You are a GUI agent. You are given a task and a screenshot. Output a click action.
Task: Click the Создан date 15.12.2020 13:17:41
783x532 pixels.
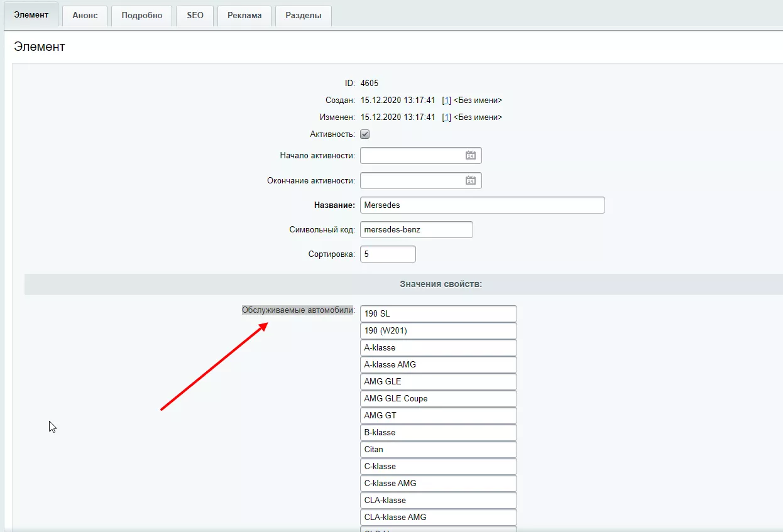click(398, 100)
